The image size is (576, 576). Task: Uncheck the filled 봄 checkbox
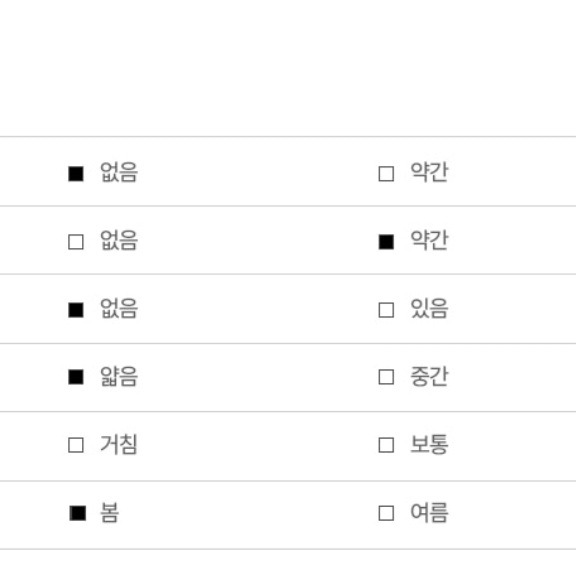pyautogui.click(x=78, y=513)
